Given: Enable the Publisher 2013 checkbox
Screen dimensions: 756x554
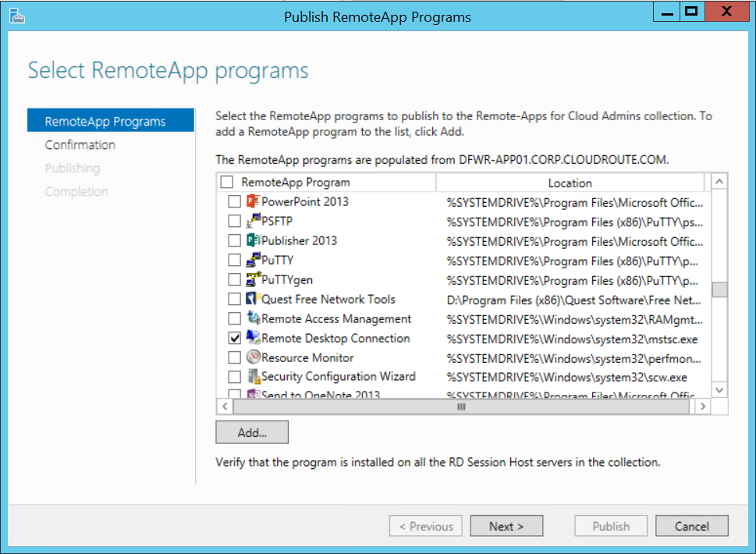Looking at the screenshot, I should pyautogui.click(x=234, y=240).
